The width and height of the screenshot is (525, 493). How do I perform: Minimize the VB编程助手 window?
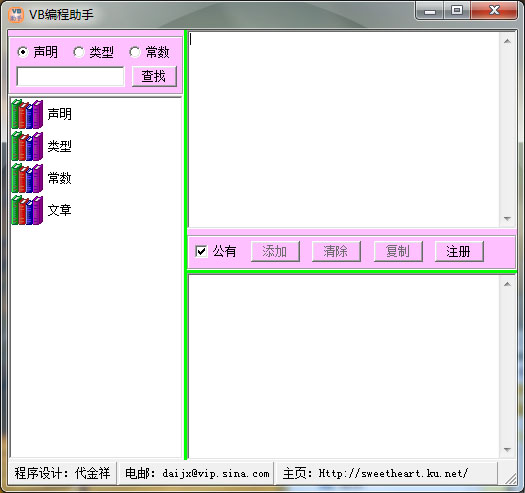click(x=430, y=11)
